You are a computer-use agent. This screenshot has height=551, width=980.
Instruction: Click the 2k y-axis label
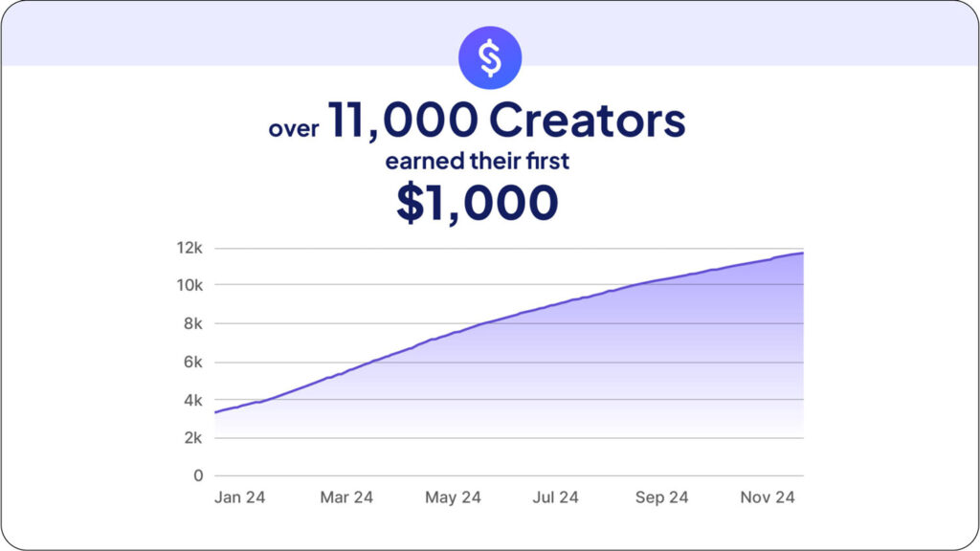point(192,437)
